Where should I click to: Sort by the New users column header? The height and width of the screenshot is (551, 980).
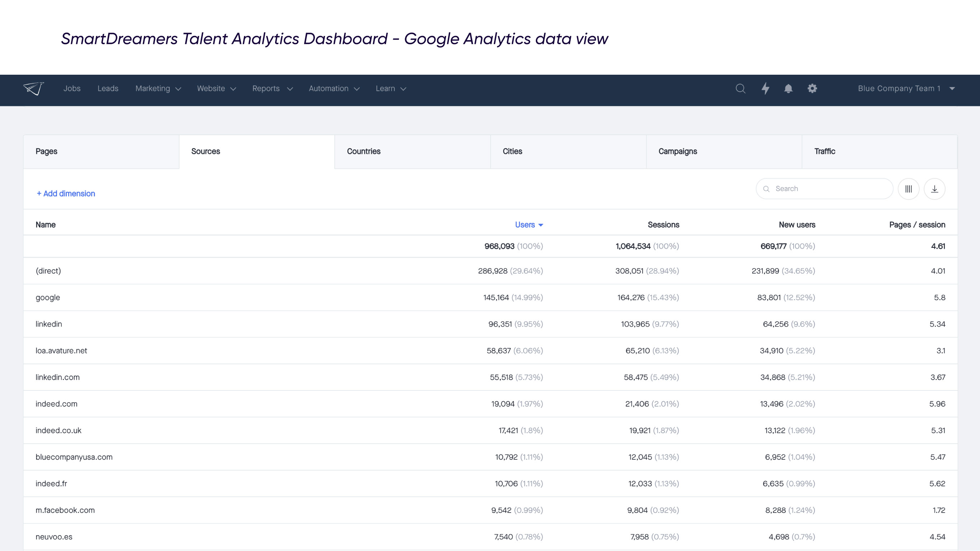796,225
